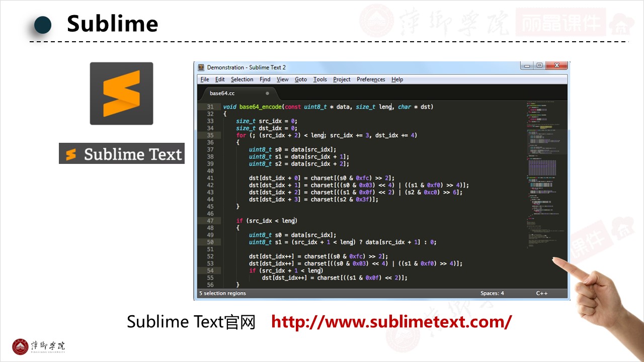Image resolution: width=644 pixels, height=362 pixels.
Task: Click line number 50 in the gutter
Action: click(x=210, y=242)
